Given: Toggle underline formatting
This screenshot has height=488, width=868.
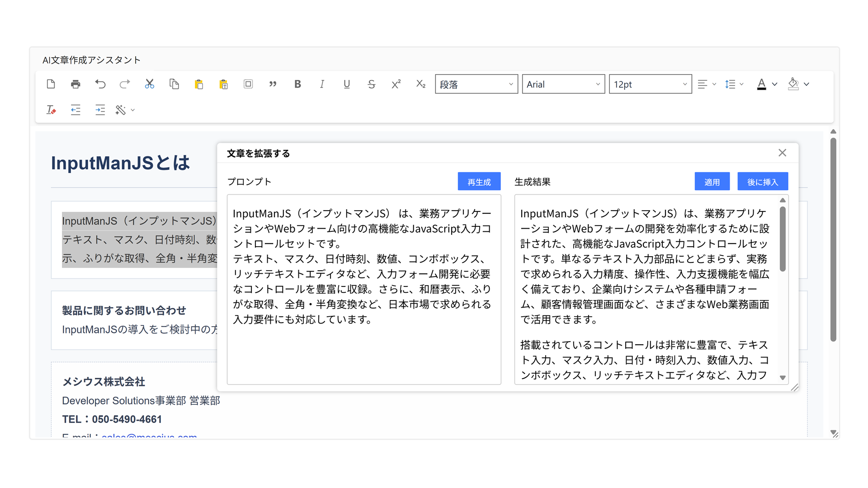Looking at the screenshot, I should coord(347,84).
